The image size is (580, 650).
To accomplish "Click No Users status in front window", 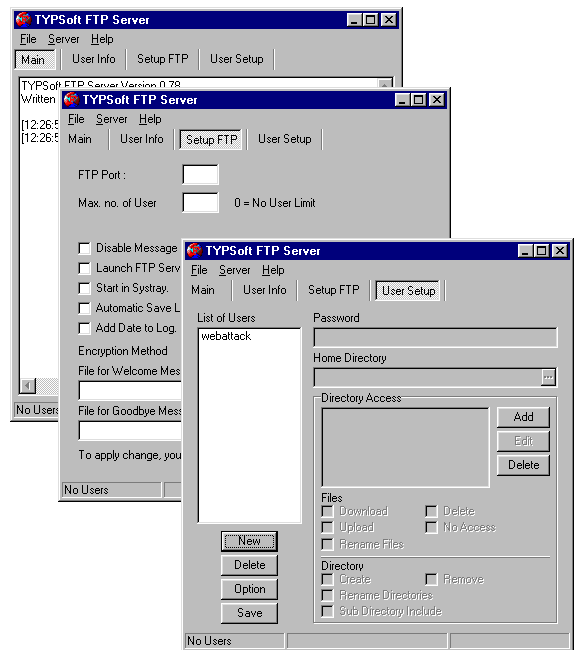I will 235,641.
